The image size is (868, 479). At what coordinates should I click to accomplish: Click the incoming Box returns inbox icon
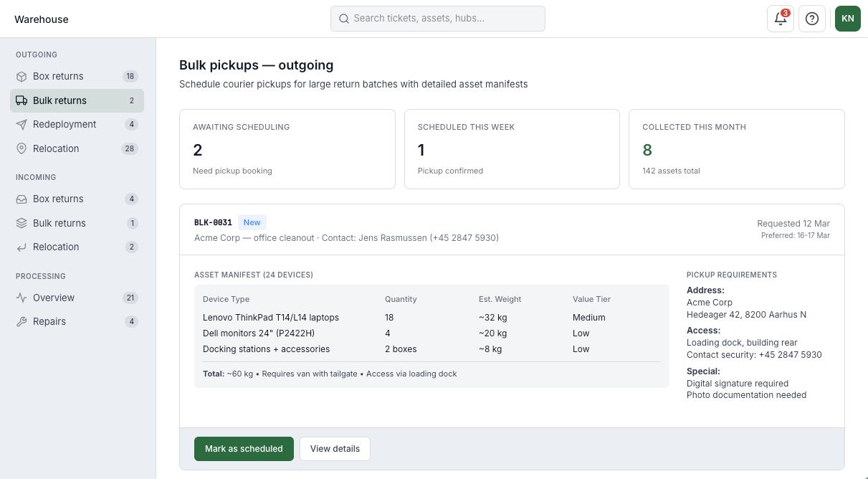[x=22, y=199]
